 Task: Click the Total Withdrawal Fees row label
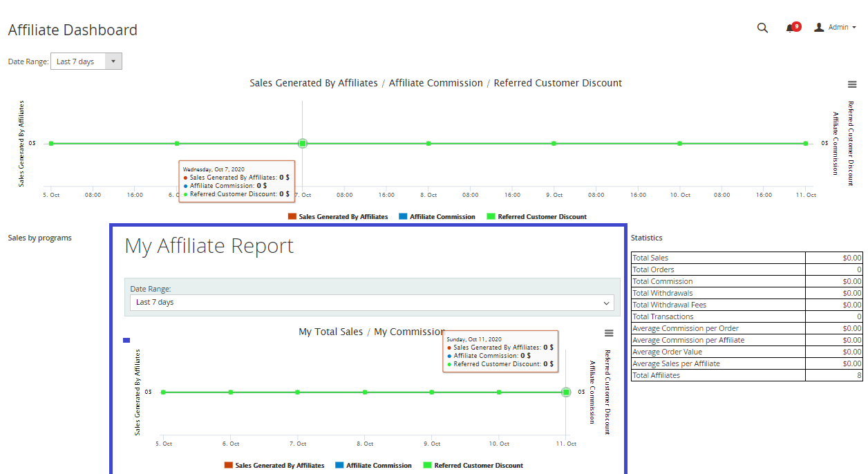(670, 305)
